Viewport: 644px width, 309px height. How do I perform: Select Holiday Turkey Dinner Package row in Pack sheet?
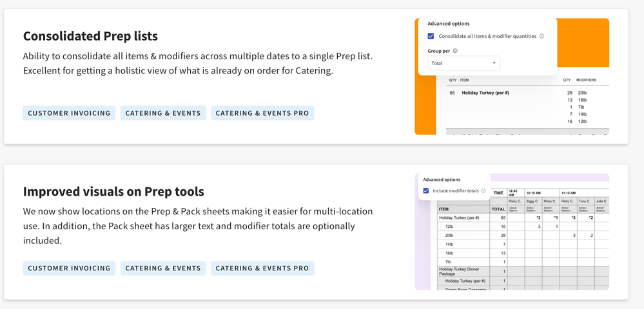460,271
